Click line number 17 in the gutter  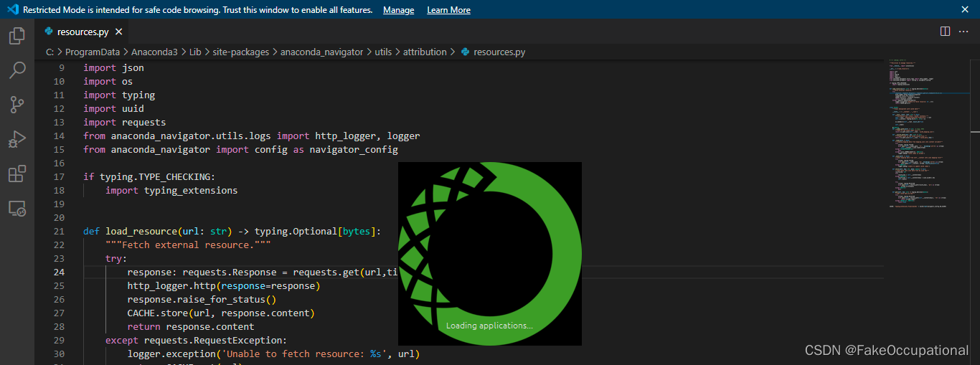coord(58,177)
